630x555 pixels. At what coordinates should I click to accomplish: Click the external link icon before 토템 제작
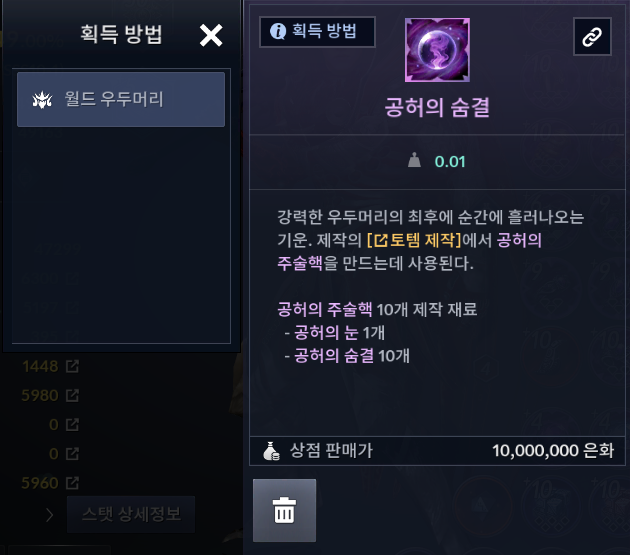tap(381, 241)
